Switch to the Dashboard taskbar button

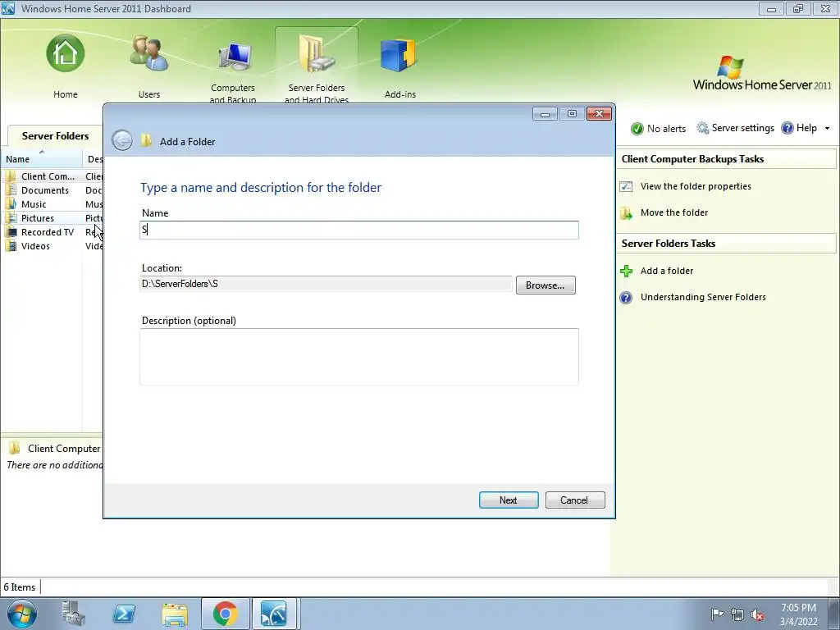tap(275, 614)
